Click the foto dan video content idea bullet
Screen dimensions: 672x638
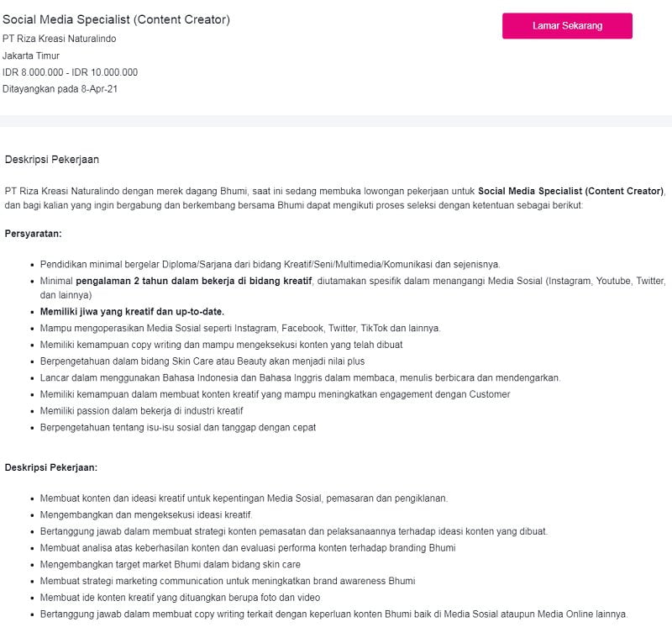pyautogui.click(x=180, y=598)
